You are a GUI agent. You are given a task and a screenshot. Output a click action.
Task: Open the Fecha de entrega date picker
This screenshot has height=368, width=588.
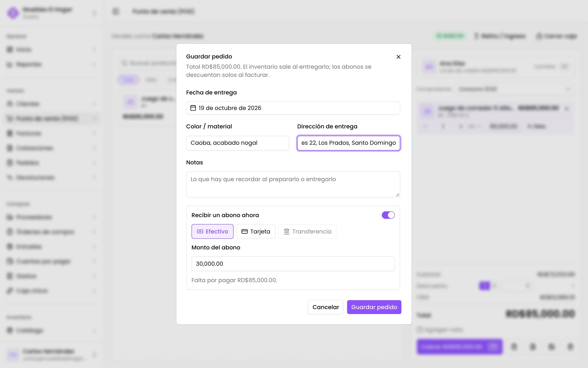point(293,108)
